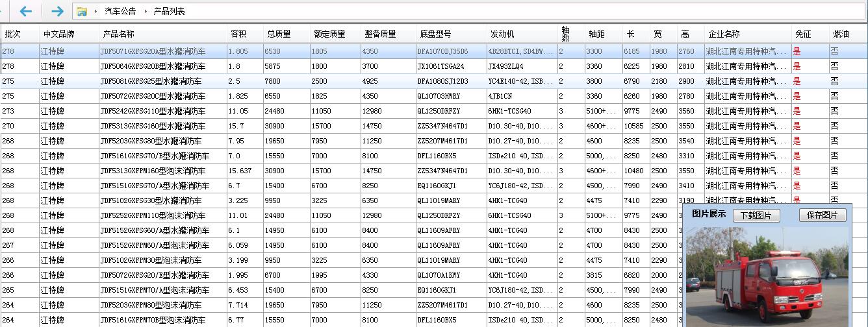The image size is (868, 327).
Task: Sort by the 批次 column header
Action: click(x=13, y=34)
